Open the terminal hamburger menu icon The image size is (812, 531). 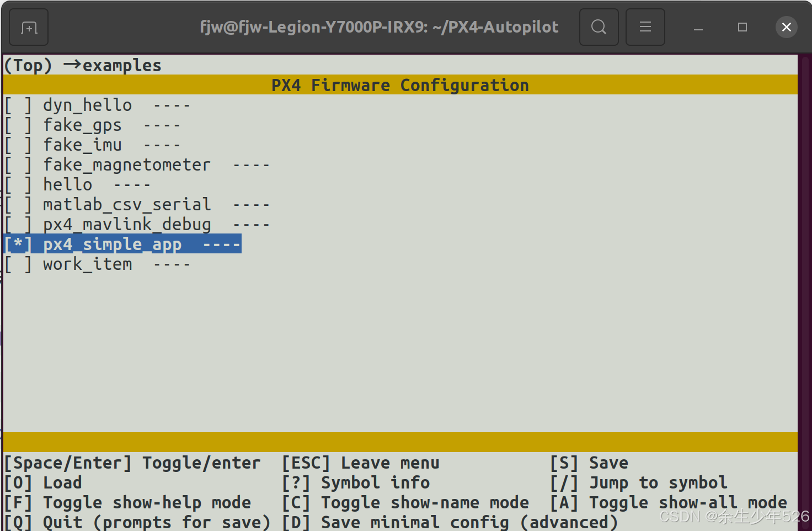(645, 26)
